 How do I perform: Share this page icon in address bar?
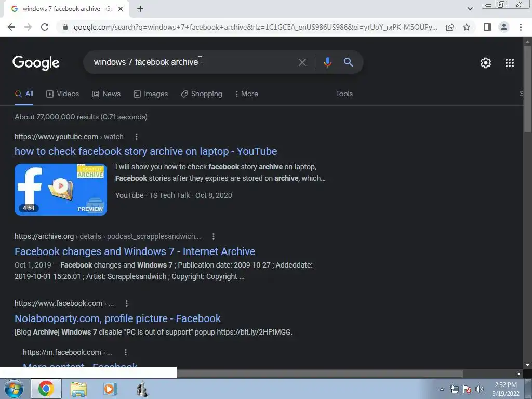450,27
